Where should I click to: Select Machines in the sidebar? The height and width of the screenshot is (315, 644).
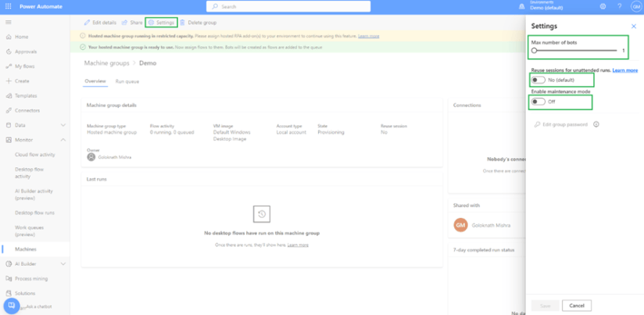click(x=26, y=249)
